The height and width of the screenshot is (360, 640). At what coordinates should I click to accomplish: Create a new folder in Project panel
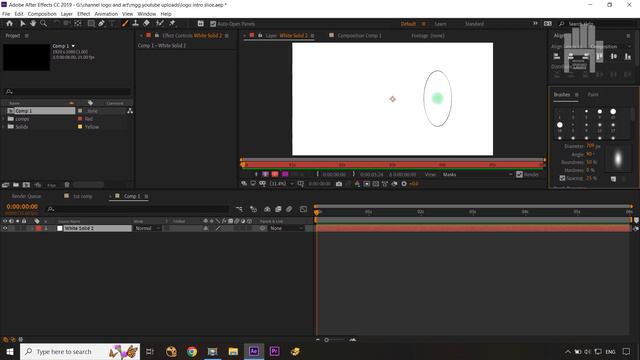pos(16,185)
